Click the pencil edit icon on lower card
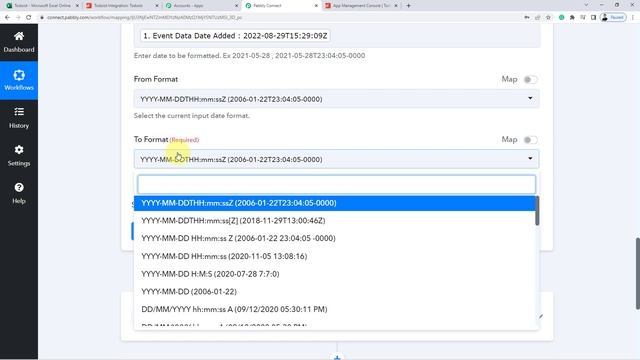Image resolution: width=640 pixels, height=360 pixels. (x=540, y=317)
